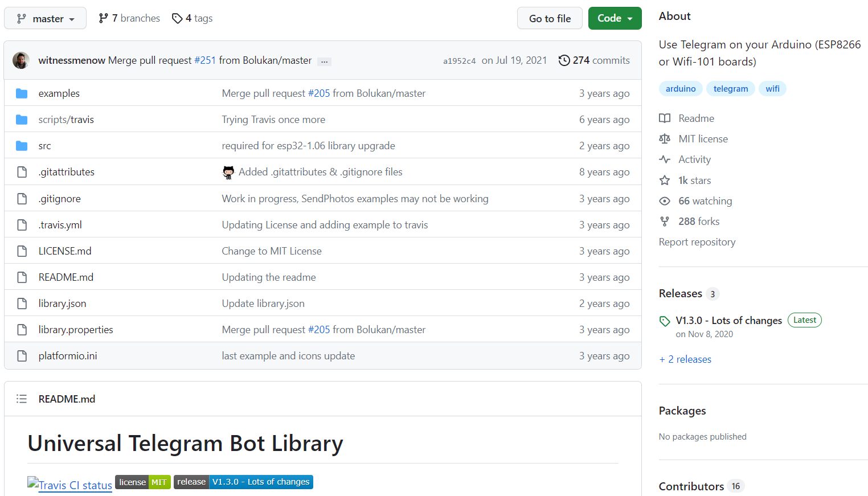Viewport: 868px width, 496px height.
Task: Click the forks icon beside 288 forks
Action: [665, 222]
